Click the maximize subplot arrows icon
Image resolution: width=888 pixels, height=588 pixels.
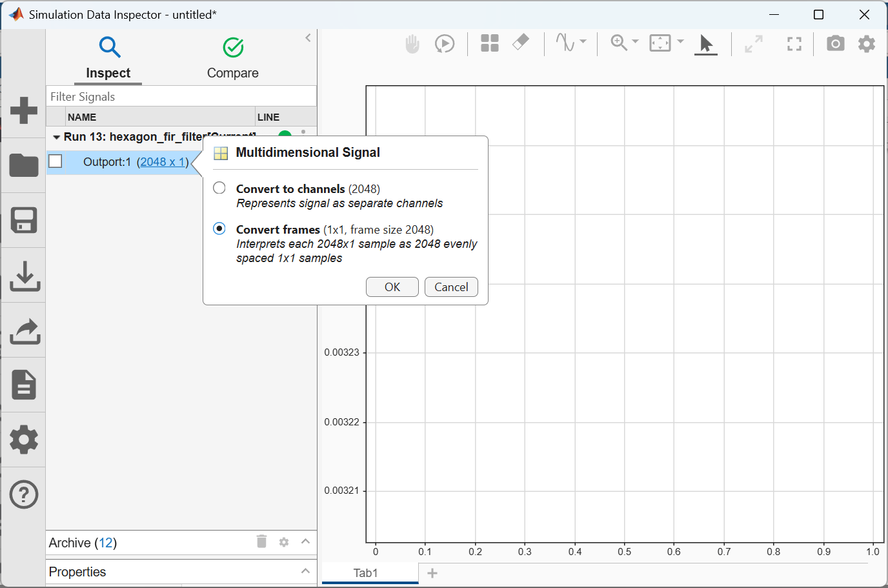point(754,44)
